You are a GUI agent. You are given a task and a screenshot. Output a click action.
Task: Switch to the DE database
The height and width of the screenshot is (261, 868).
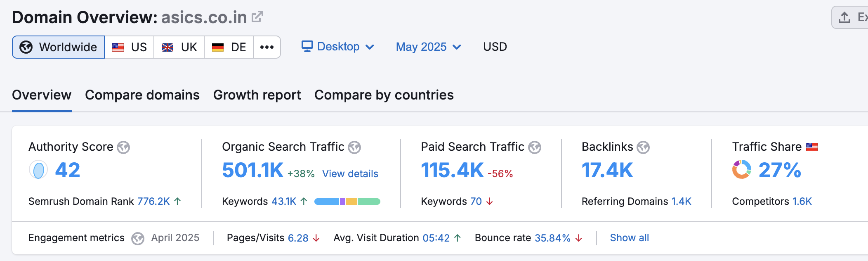click(x=229, y=47)
